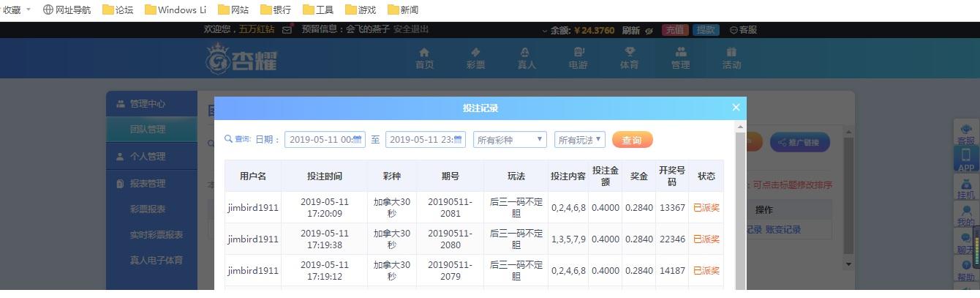The image size is (980, 298).
Task: Expand the 报表管理 sidebar section
Action: (151, 183)
